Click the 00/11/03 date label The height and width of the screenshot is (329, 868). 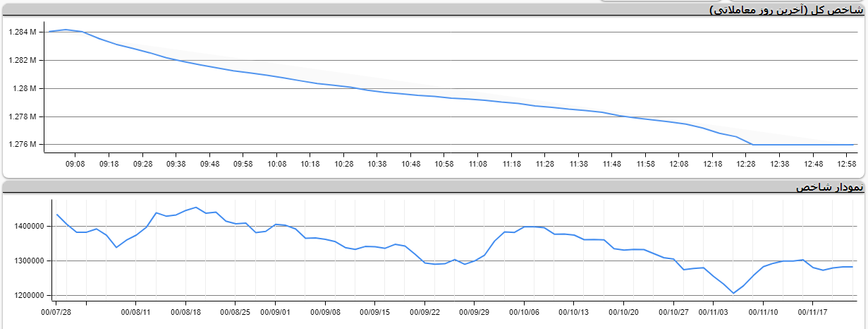(714, 311)
